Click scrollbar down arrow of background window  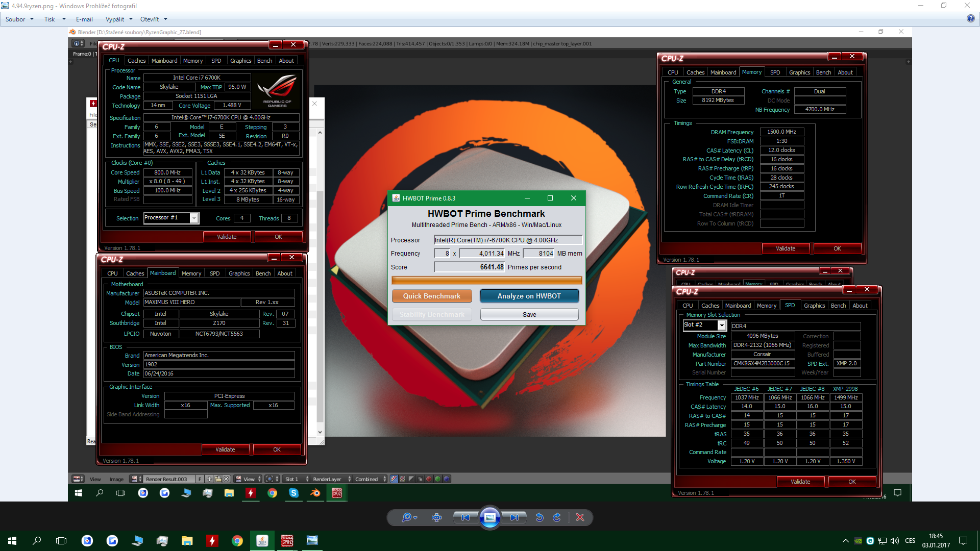320,432
